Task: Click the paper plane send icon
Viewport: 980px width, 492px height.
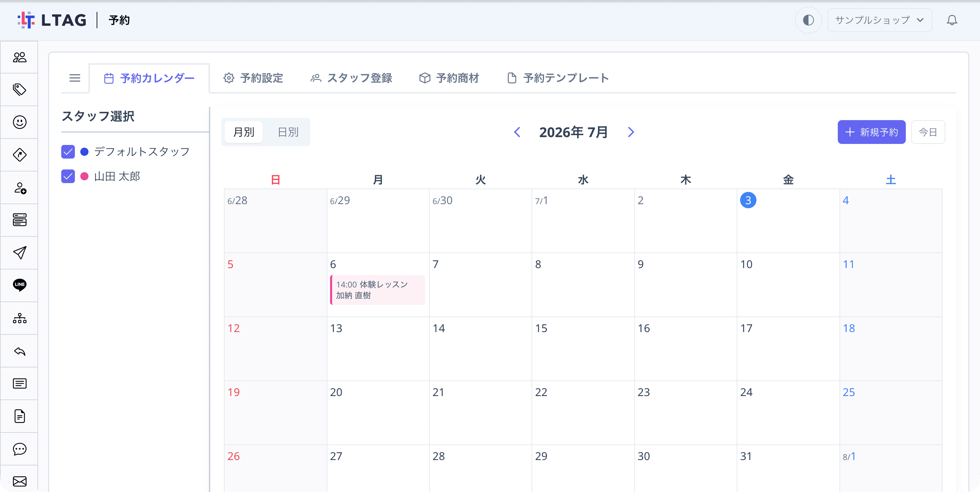Action: [x=19, y=253]
